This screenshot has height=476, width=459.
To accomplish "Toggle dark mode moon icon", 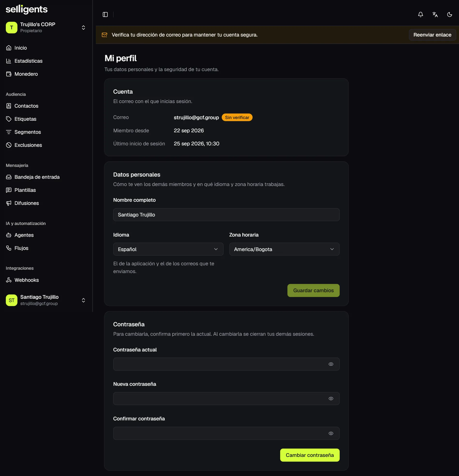I will 450,15.
